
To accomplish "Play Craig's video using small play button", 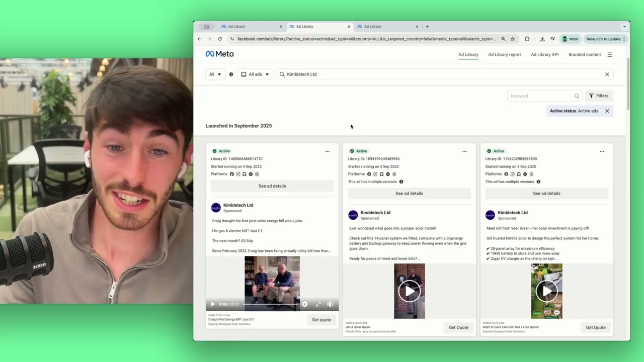I will (x=212, y=304).
